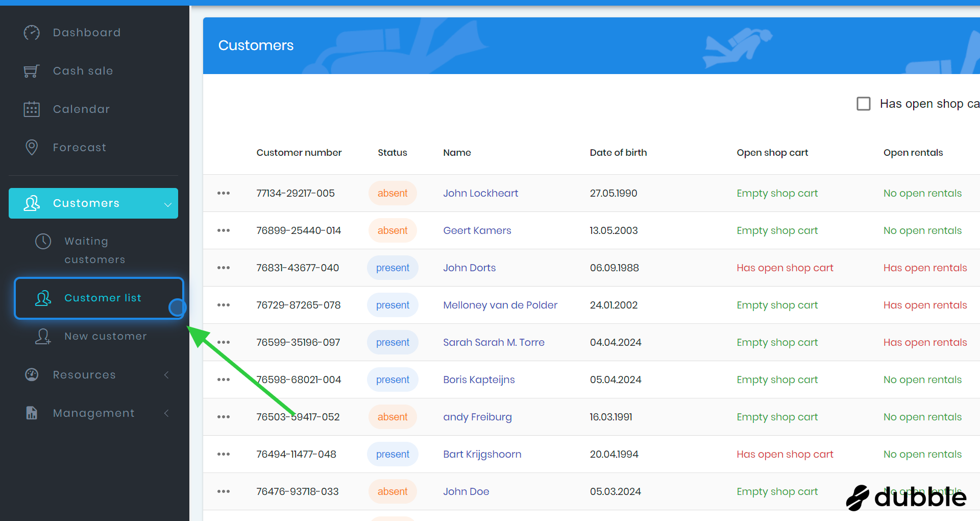Collapse the Customers sidebar section
Image resolution: width=980 pixels, height=521 pixels.
coord(167,204)
